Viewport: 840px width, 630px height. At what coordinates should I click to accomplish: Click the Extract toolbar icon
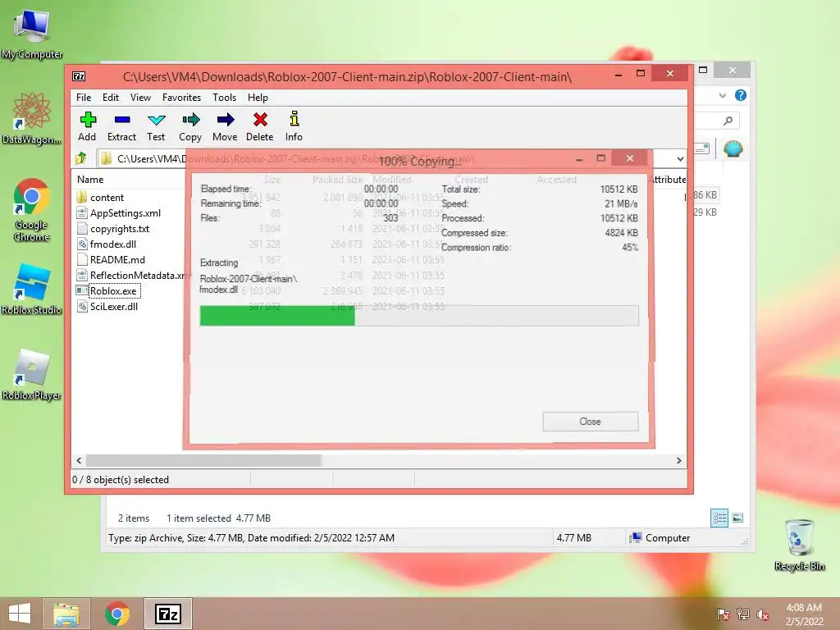[x=121, y=126]
